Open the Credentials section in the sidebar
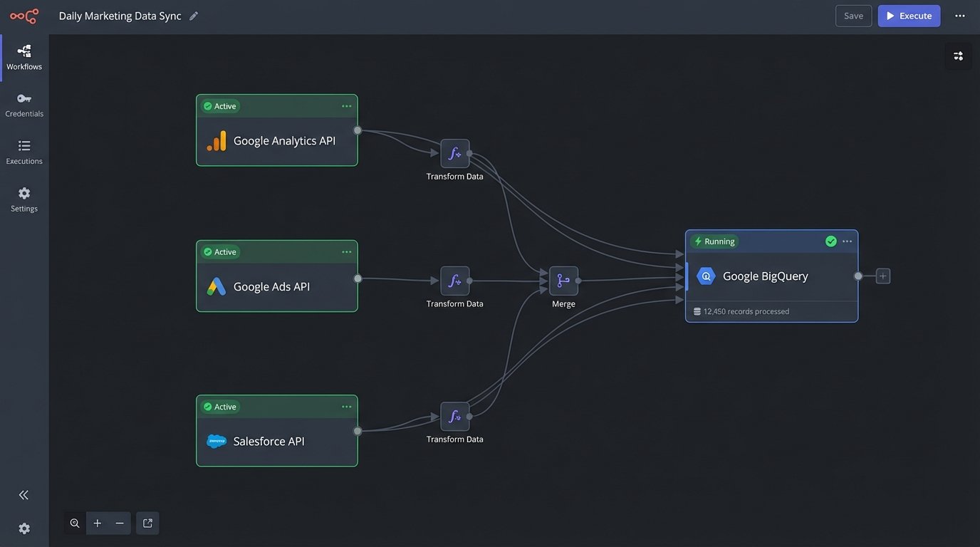Image resolution: width=980 pixels, height=547 pixels. [24, 104]
